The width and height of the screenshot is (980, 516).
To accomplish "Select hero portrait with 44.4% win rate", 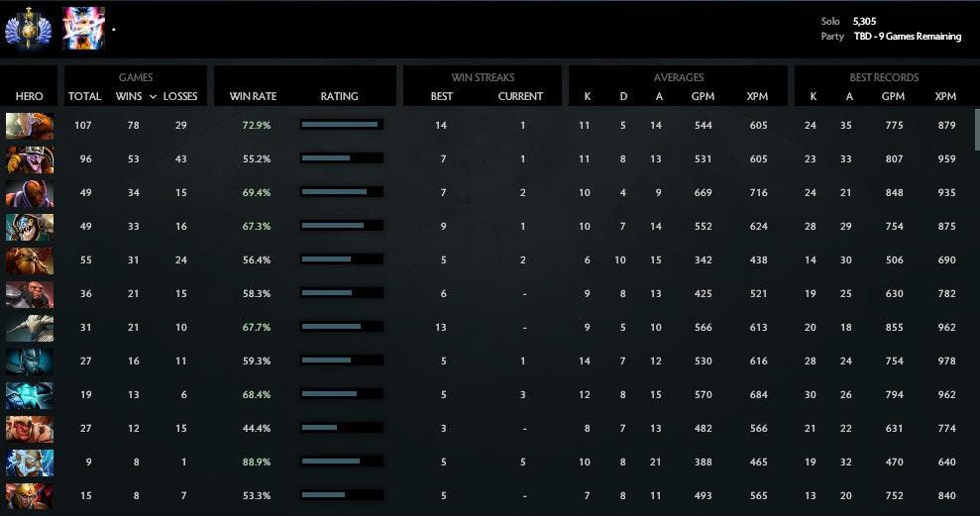I will (x=29, y=429).
